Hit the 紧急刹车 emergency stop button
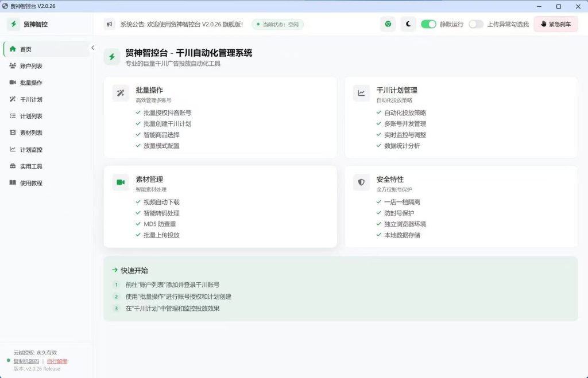This screenshot has height=378, width=588. [556, 24]
